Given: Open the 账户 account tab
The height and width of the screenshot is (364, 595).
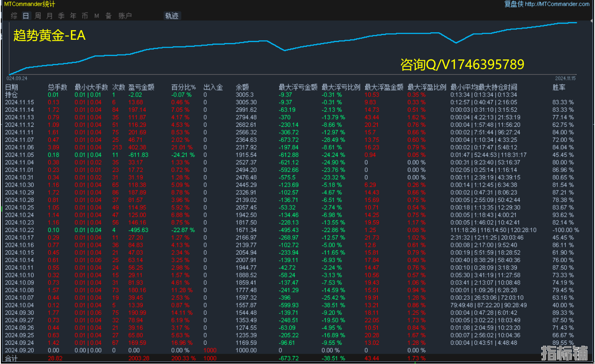Looking at the screenshot, I should pos(125,16).
